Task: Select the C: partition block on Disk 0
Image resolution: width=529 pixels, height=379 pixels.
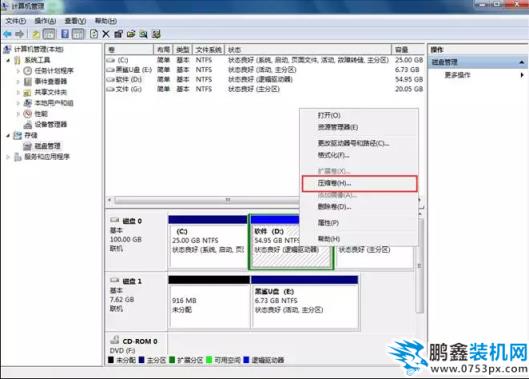Action: [x=207, y=242]
